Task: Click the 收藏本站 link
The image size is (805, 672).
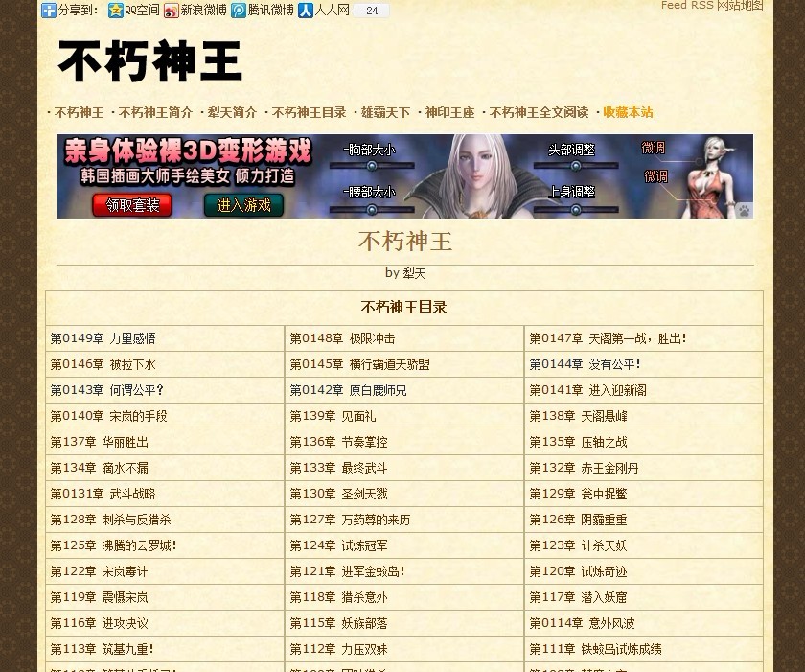Action: pyautogui.click(x=628, y=112)
